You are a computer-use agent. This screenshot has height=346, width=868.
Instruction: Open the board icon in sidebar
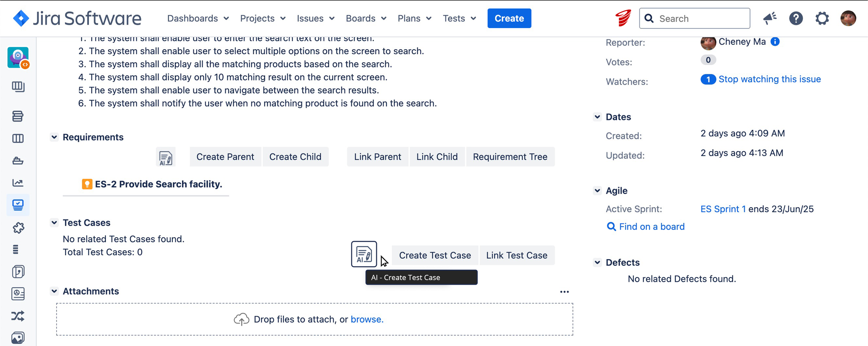tap(18, 86)
